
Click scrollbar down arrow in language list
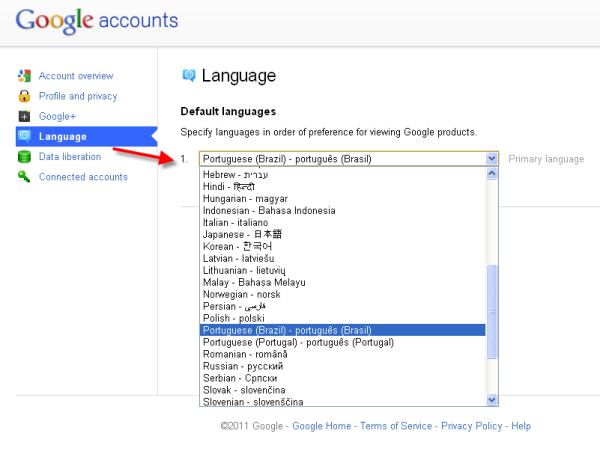(x=491, y=399)
